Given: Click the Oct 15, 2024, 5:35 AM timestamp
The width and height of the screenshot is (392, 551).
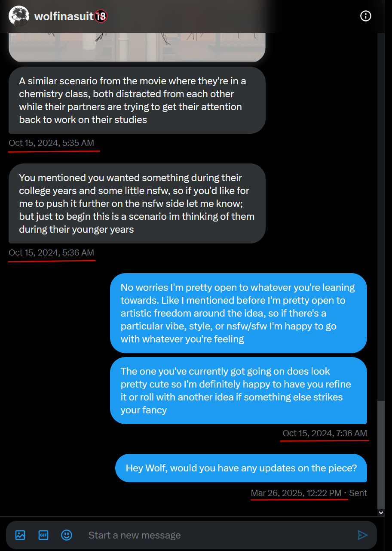Looking at the screenshot, I should (x=52, y=143).
